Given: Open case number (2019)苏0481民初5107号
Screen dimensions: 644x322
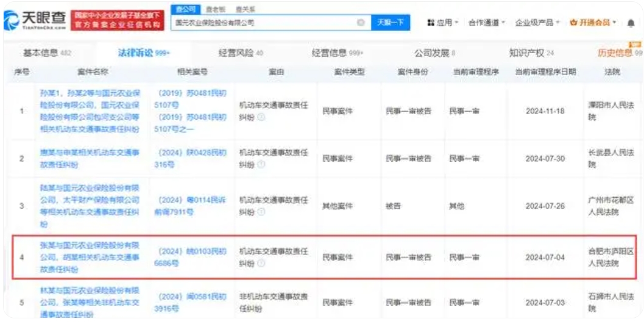Looking at the screenshot, I should 191,99.
